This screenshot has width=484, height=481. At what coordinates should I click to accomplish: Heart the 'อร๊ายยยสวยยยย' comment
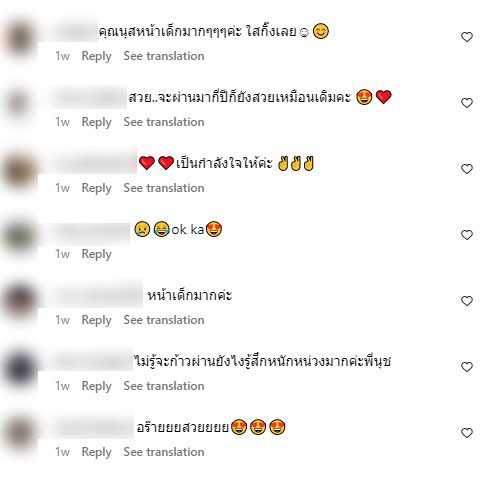(467, 433)
